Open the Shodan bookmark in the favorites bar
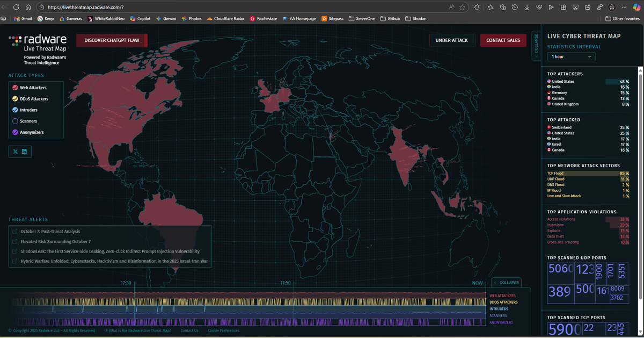The height and width of the screenshot is (338, 644). (x=416, y=18)
